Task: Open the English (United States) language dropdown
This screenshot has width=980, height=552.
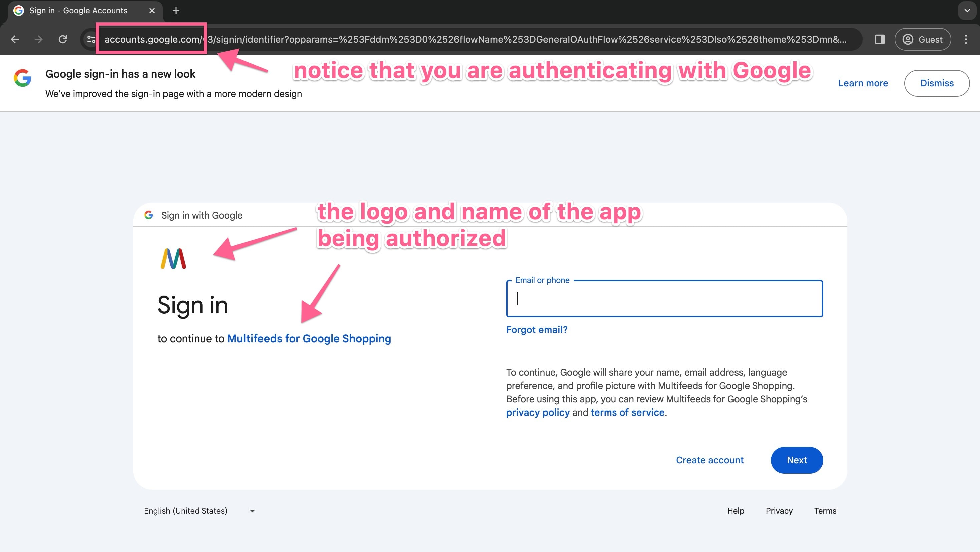Action: (x=199, y=511)
